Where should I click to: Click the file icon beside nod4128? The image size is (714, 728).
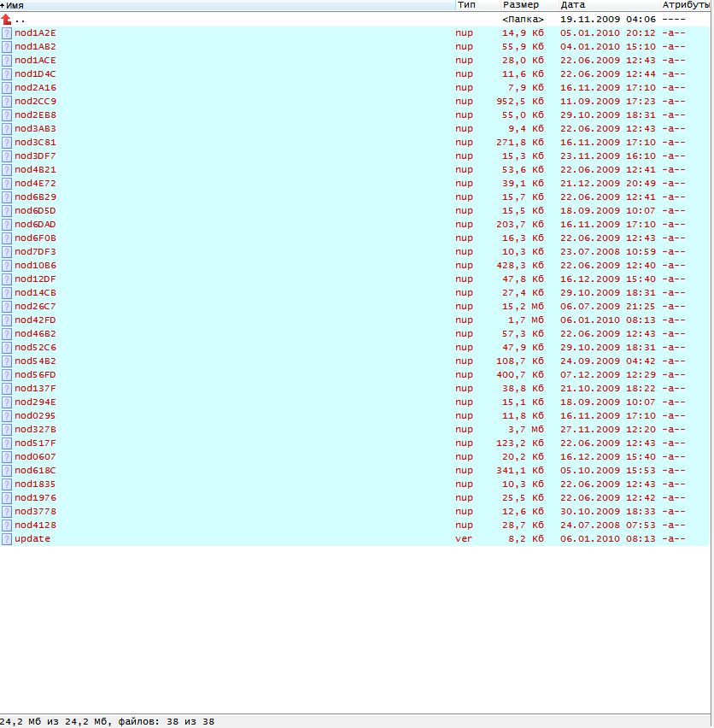[7, 525]
